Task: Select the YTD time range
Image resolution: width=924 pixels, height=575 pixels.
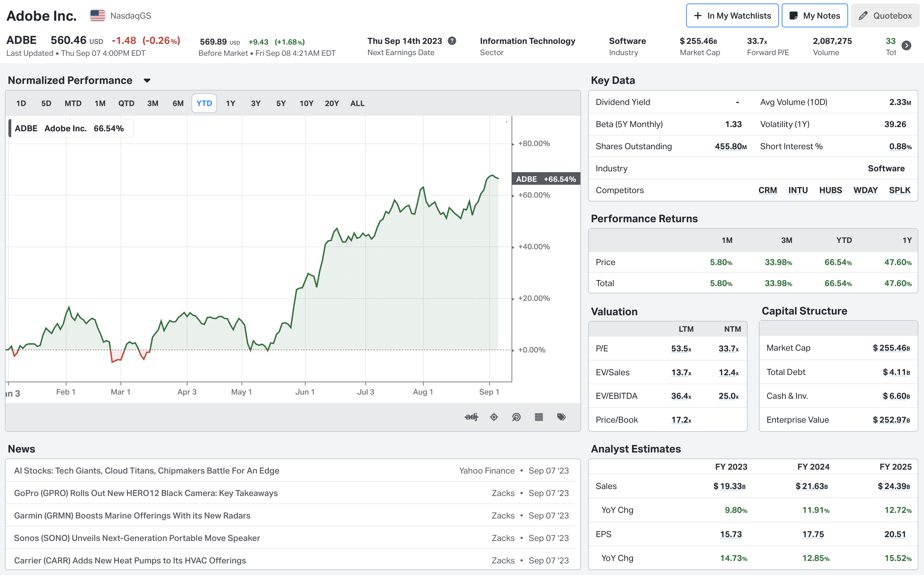Action: pos(204,104)
